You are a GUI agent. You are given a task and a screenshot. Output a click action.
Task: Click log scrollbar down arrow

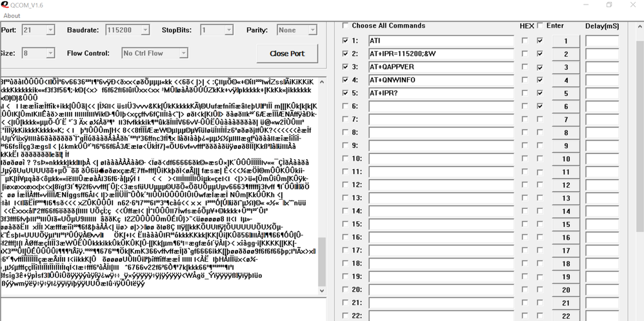322,290
